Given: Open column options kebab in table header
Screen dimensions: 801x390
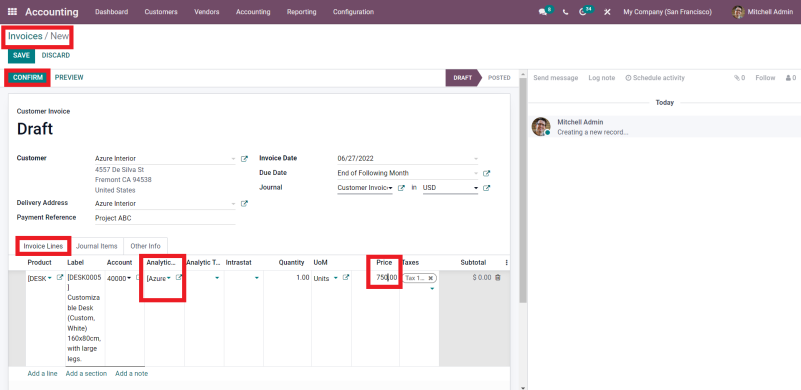Looking at the screenshot, I should 506,263.
